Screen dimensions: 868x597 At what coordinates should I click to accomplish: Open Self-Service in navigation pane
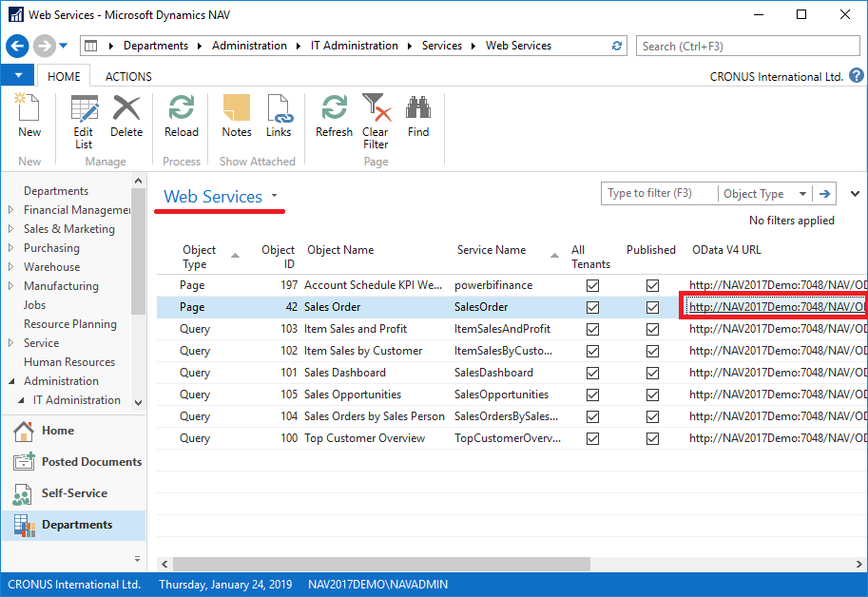pyautogui.click(x=73, y=493)
